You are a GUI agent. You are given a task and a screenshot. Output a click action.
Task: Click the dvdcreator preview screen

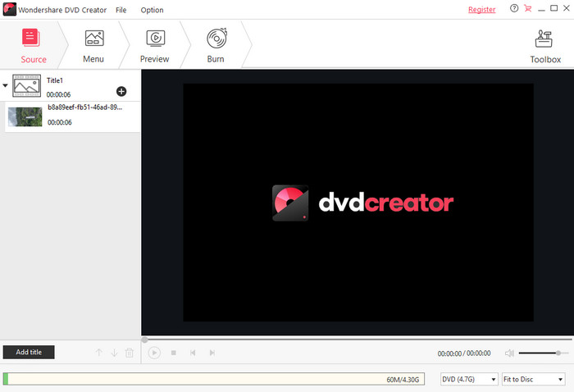click(358, 203)
